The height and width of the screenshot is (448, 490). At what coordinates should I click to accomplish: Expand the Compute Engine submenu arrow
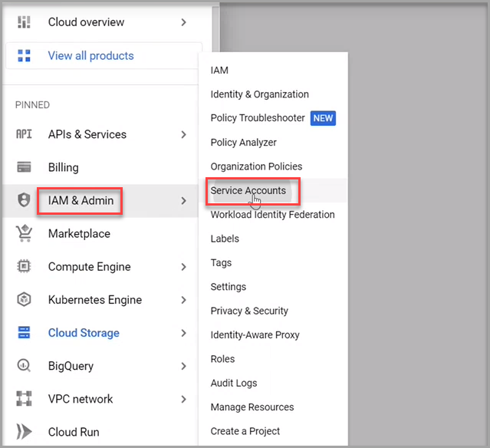[183, 267]
